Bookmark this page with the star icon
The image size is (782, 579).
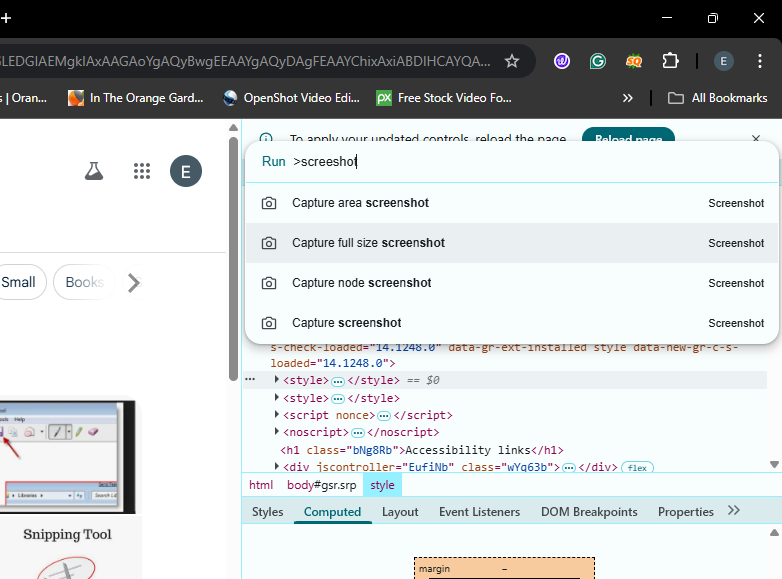click(512, 61)
